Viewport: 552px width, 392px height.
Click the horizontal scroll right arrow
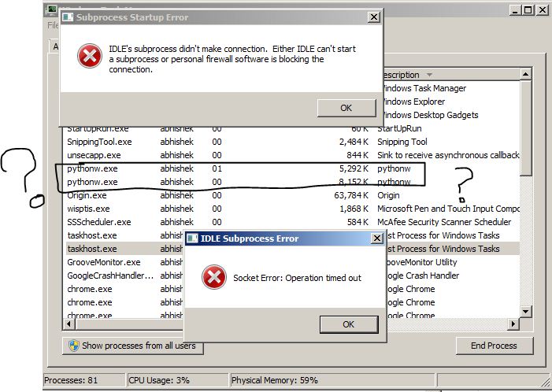pos(513,324)
